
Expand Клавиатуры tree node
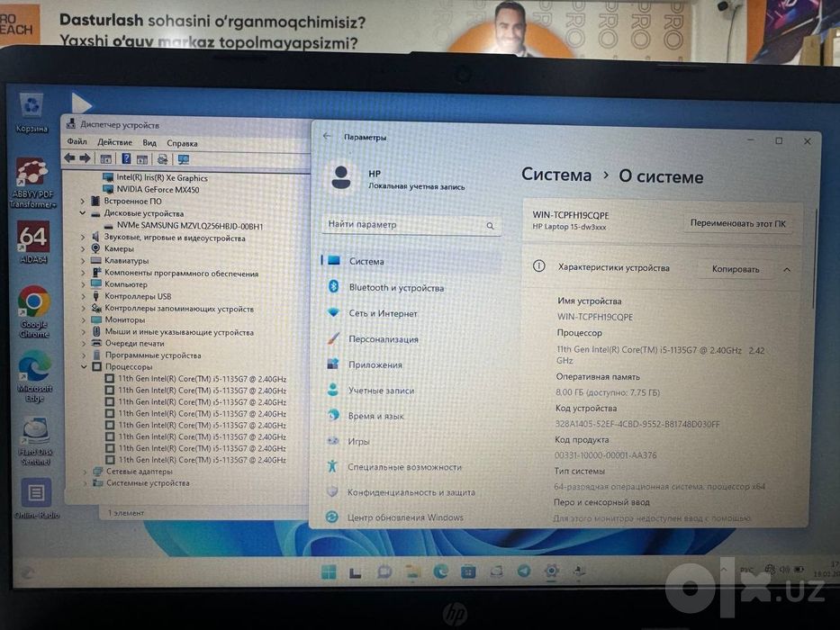83,260
